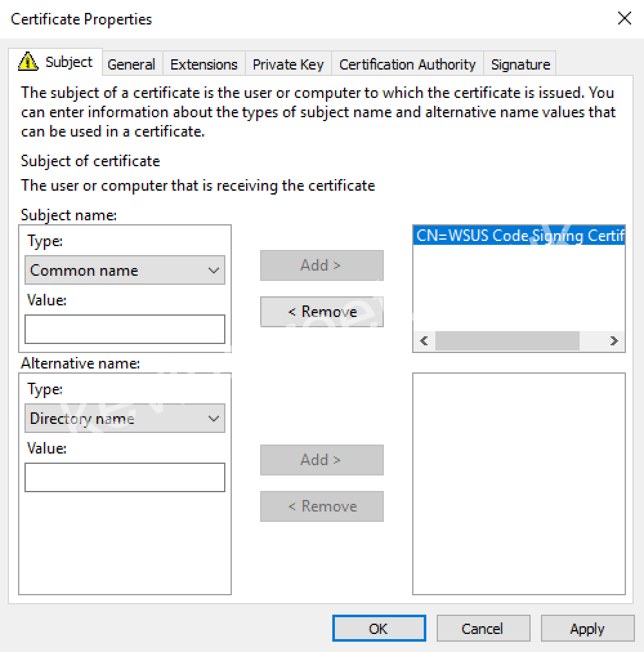The image size is (644, 652).
Task: Close the Certificate Properties dialog
Action: pyautogui.click(x=624, y=19)
